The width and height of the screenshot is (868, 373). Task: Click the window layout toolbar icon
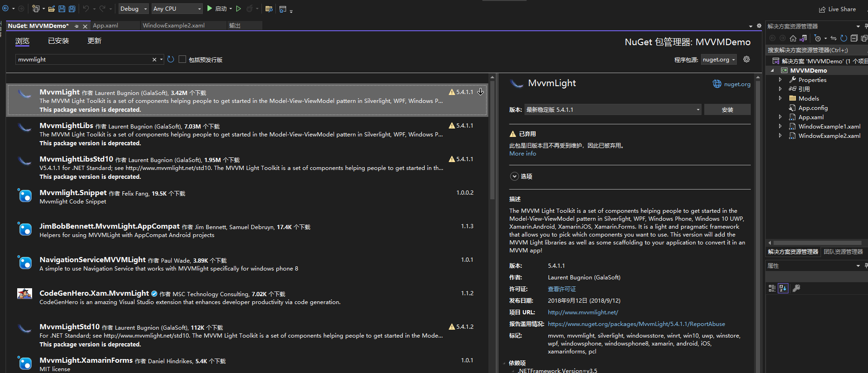point(283,8)
